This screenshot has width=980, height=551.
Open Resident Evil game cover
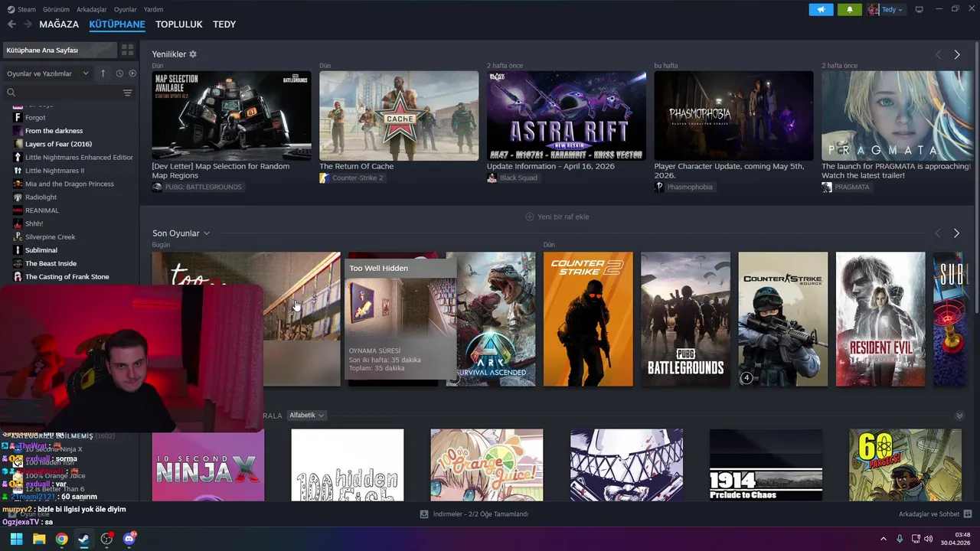(880, 319)
